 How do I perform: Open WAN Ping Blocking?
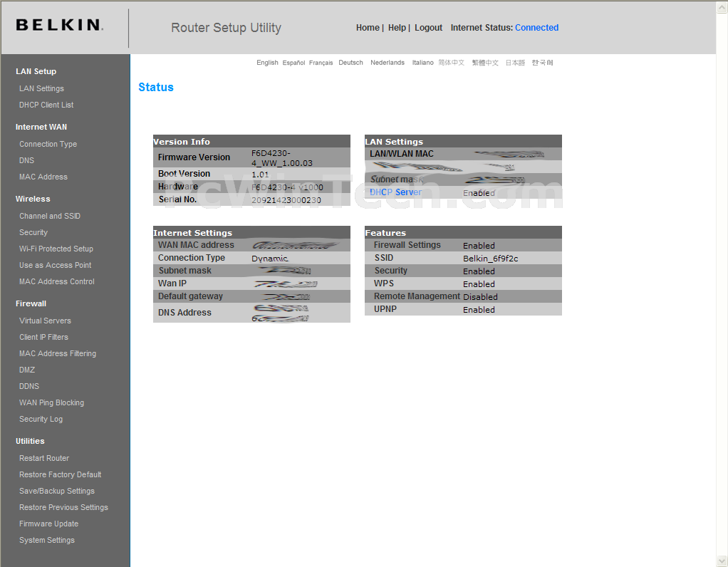point(51,403)
